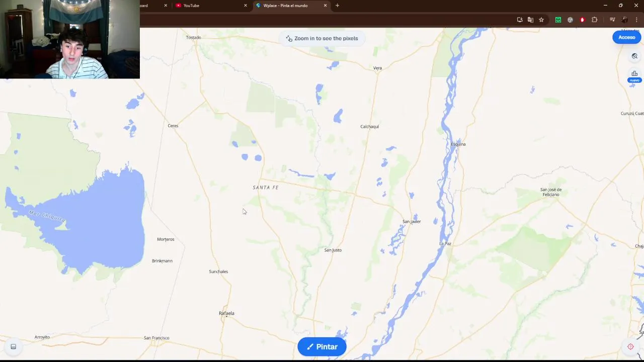Image resolution: width=644 pixels, height=362 pixels.
Task: Click the Ceres city label
Action: tap(173, 126)
